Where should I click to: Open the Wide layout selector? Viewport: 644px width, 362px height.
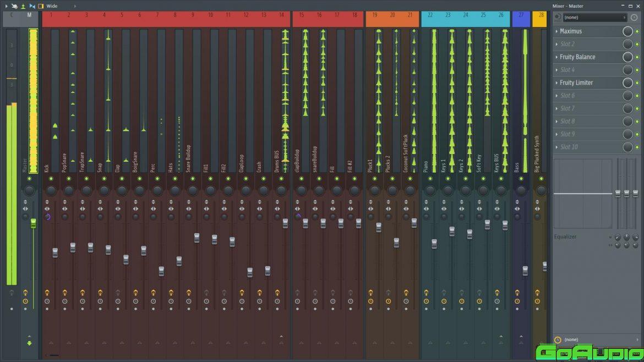point(61,6)
